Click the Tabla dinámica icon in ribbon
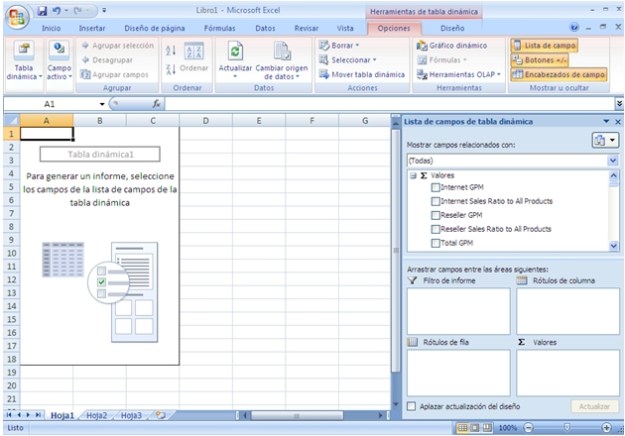 pos(22,52)
